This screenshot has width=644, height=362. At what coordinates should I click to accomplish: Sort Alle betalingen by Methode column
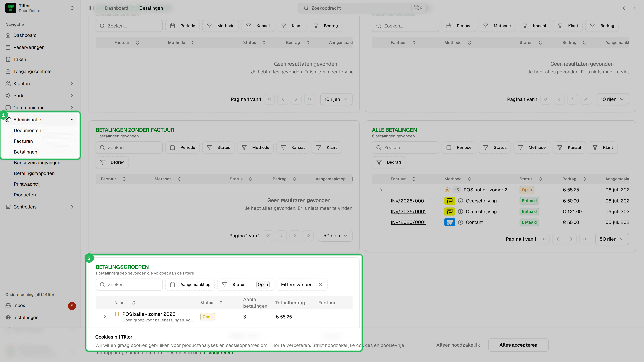[458, 179]
